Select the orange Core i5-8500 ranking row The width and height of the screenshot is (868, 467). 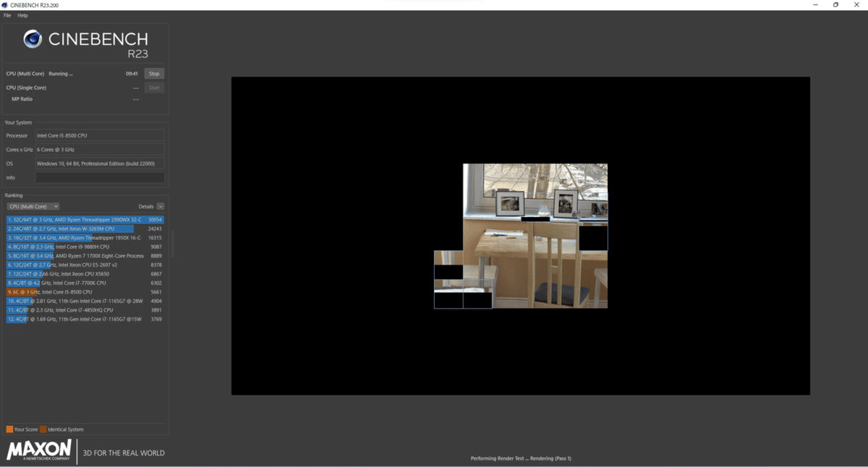click(x=85, y=292)
